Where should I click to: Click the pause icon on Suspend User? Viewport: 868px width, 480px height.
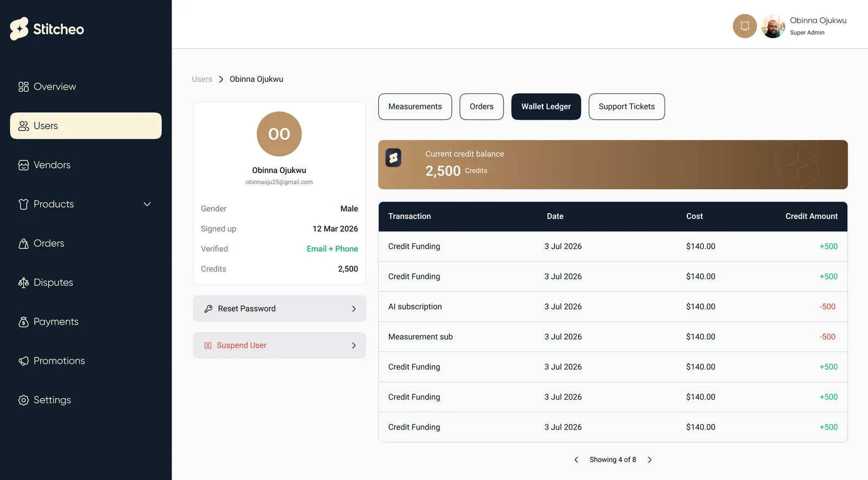tap(208, 345)
